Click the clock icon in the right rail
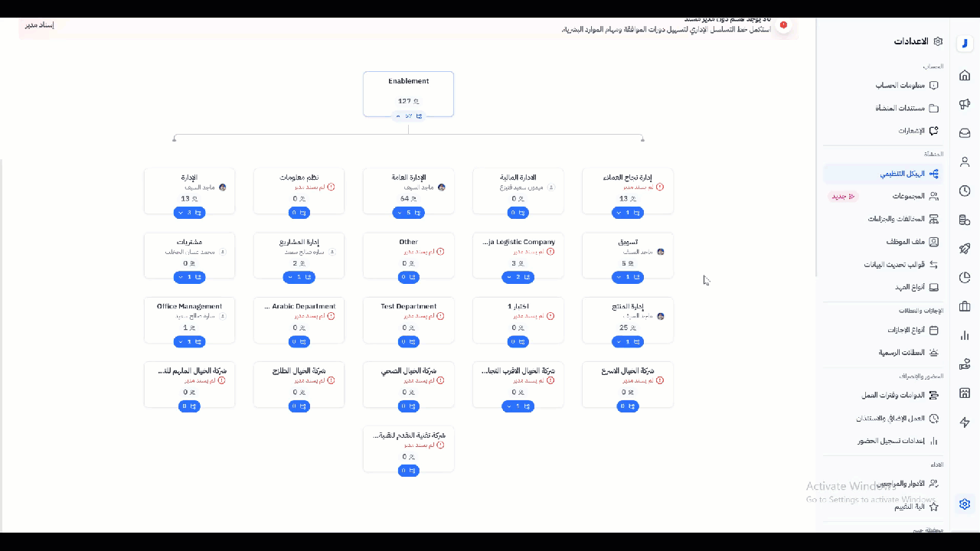980x551 pixels. point(965,191)
